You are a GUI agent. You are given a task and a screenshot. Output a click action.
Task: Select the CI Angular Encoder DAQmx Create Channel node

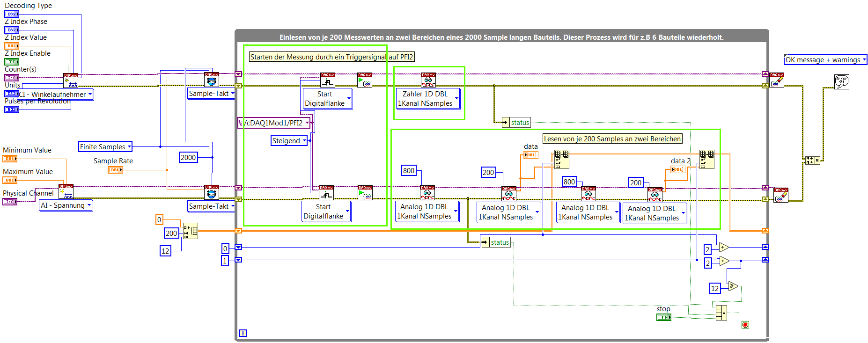point(71,80)
